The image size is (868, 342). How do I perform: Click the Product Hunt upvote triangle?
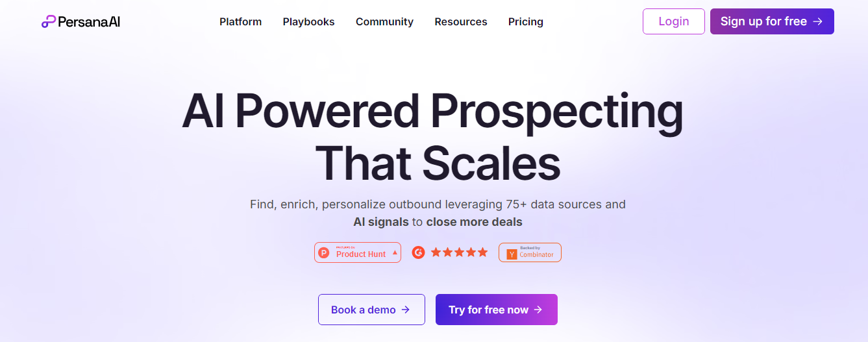[x=395, y=252]
